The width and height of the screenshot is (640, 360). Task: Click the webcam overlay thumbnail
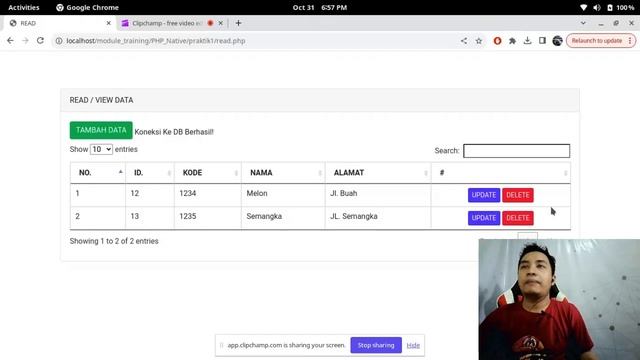pyautogui.click(x=559, y=300)
